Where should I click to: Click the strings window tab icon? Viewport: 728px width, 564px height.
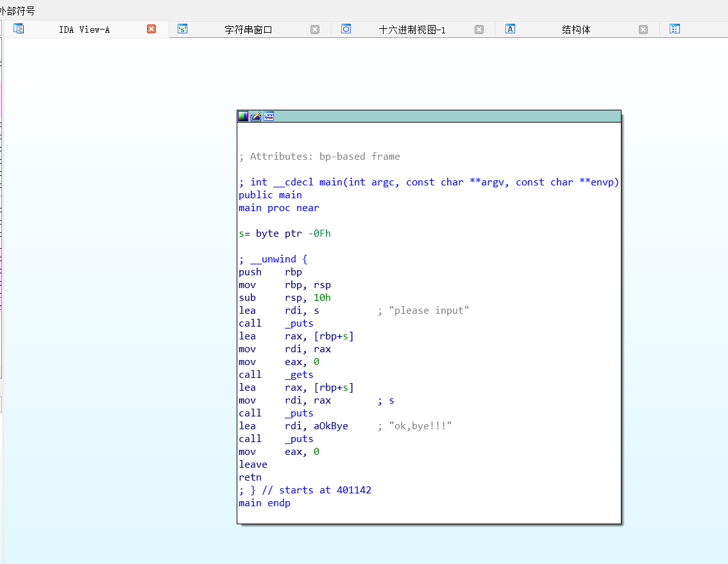pos(182,29)
